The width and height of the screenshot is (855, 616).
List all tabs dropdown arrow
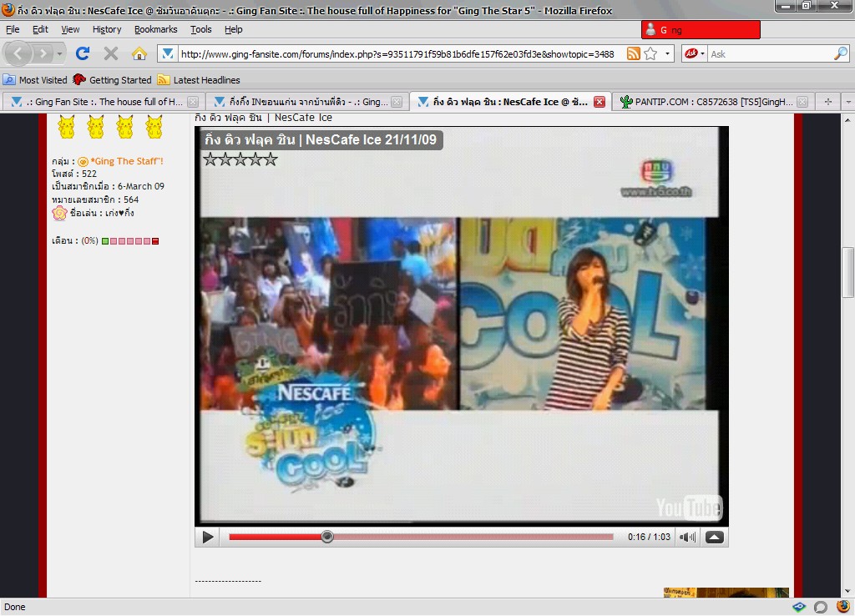tap(848, 102)
